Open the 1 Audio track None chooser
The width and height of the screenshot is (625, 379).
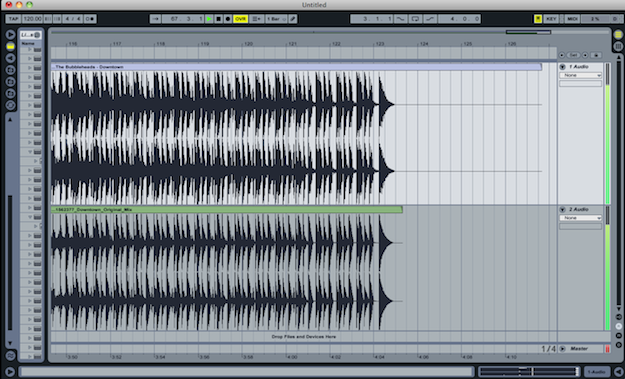point(580,75)
